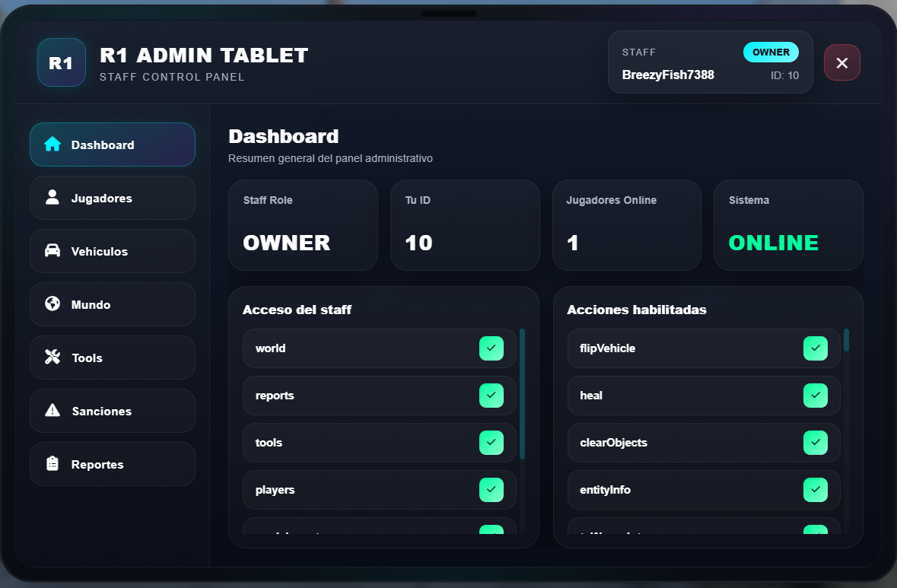Open the Tools section
The height and width of the screenshot is (588, 897).
pos(113,358)
